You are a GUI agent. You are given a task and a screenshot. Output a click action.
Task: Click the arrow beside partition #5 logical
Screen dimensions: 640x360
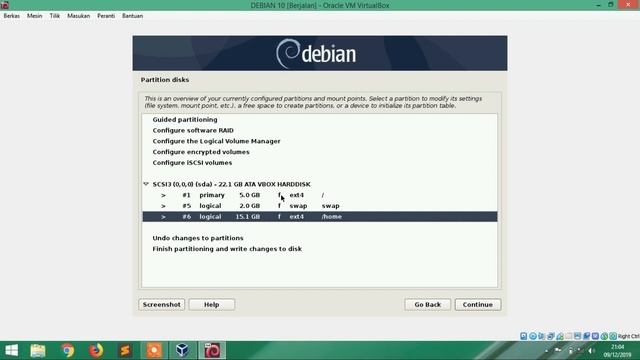point(163,206)
